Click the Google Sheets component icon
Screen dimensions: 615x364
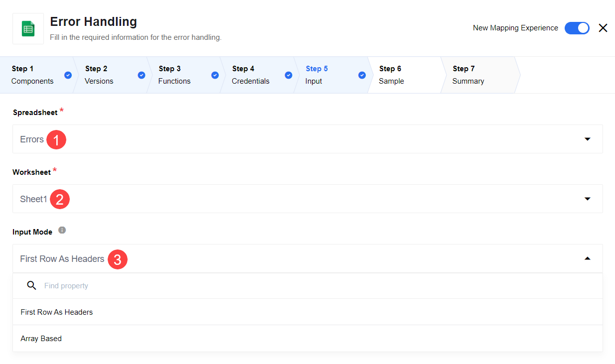[28, 28]
